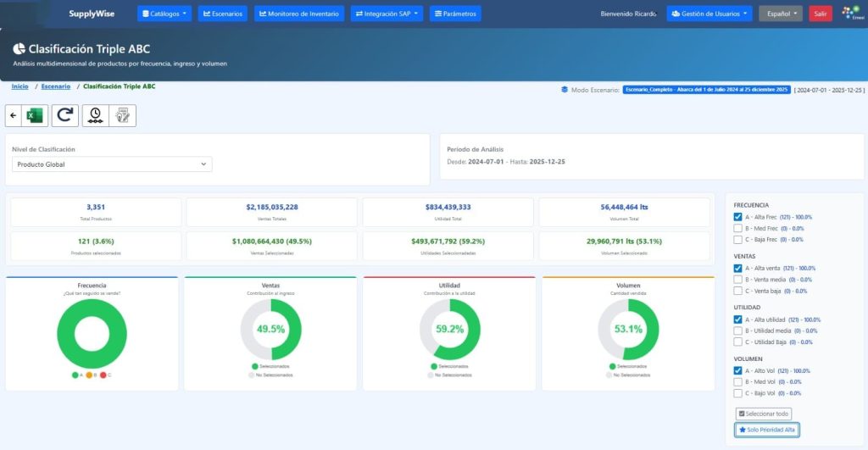Image resolution: width=868 pixels, height=450 pixels.
Task: Export data with the Excel icon
Action: [x=34, y=115]
